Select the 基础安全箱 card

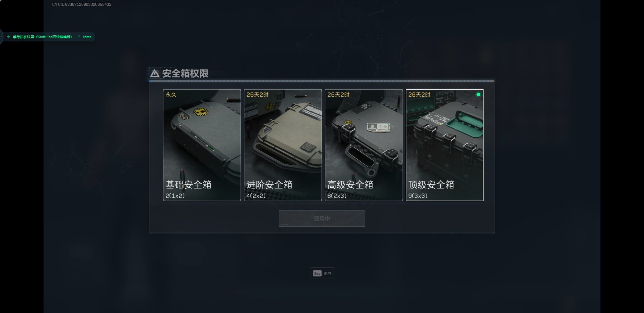(202, 145)
